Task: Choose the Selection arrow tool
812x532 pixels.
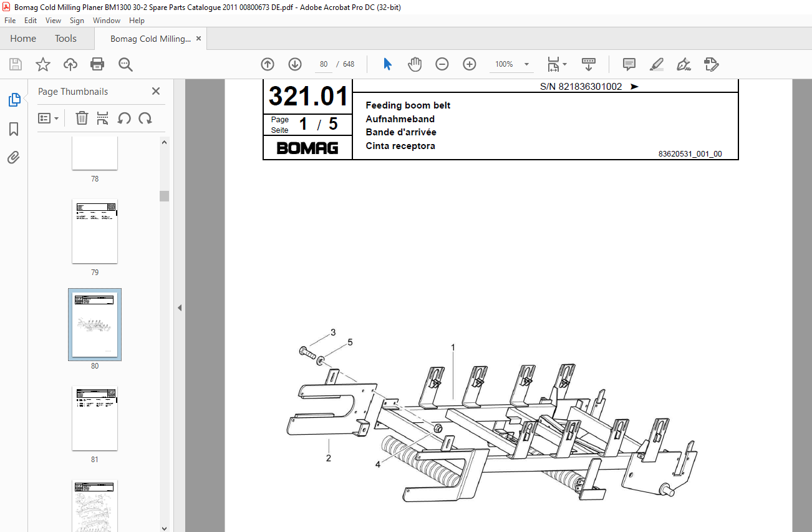Action: click(x=387, y=64)
